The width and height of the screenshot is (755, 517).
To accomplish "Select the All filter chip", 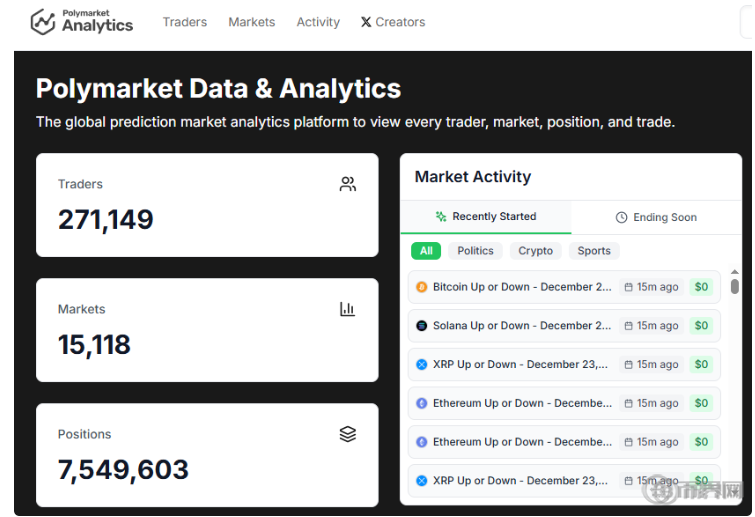I will pyautogui.click(x=426, y=251).
